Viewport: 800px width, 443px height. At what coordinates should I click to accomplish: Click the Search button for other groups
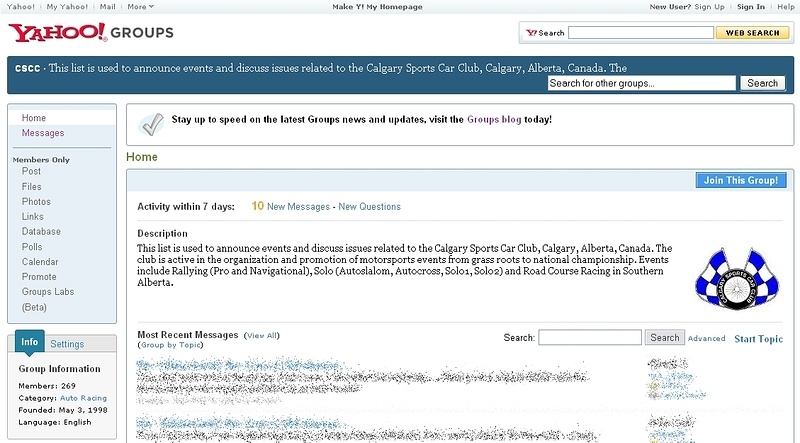pos(763,83)
